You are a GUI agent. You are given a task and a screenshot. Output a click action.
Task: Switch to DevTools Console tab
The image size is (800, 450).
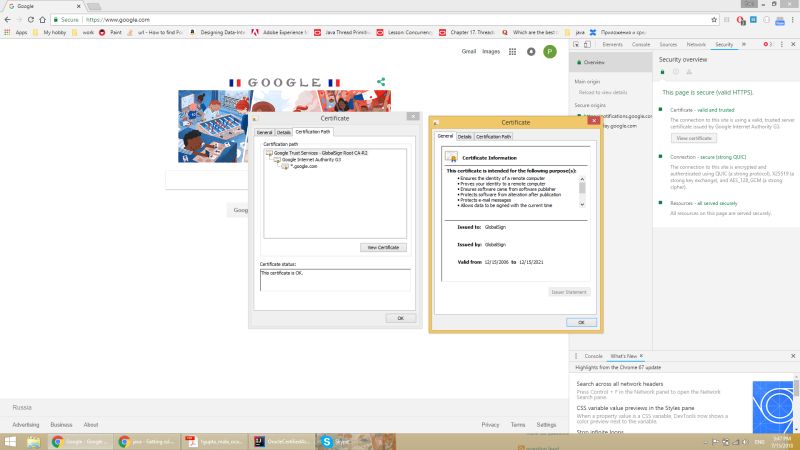coord(641,44)
